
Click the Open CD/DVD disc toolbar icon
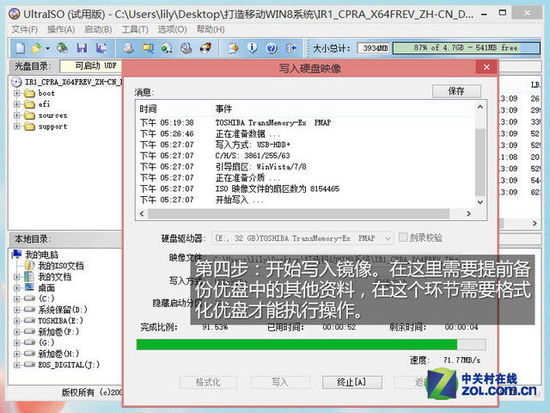pyautogui.click(x=62, y=48)
